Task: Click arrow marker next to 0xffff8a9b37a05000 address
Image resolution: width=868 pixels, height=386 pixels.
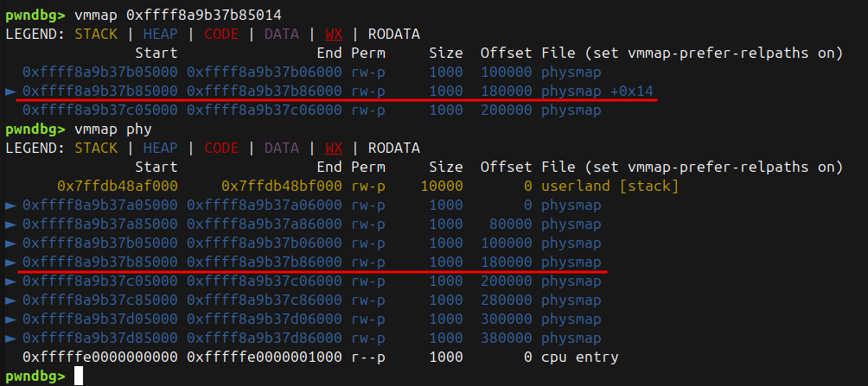Action: point(11,206)
